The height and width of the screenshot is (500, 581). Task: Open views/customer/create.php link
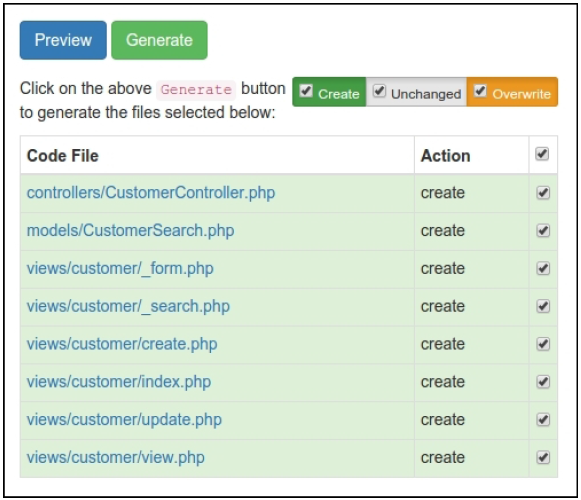[122, 344]
